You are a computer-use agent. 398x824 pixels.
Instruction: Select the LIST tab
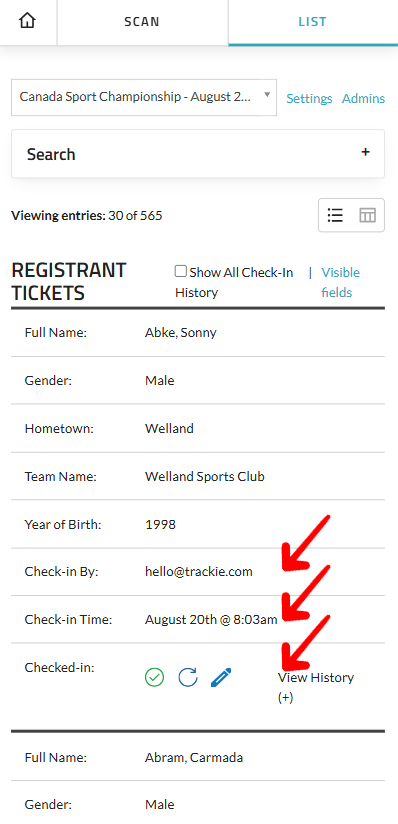(x=313, y=22)
